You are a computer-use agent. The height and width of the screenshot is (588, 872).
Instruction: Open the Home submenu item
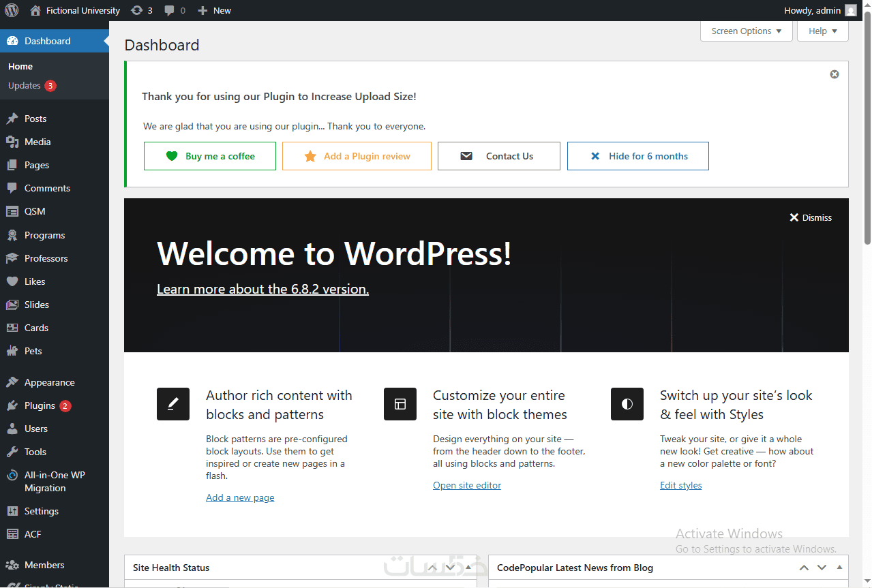pos(20,66)
